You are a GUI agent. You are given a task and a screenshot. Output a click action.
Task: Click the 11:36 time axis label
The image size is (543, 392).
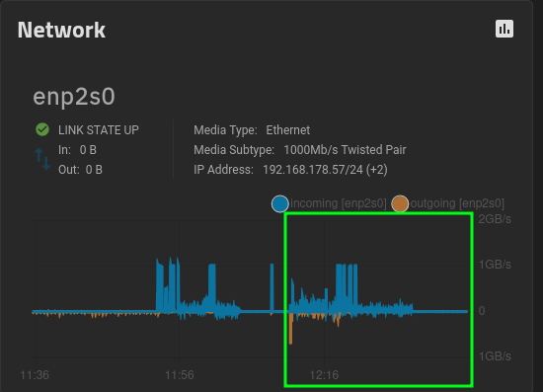click(x=35, y=375)
